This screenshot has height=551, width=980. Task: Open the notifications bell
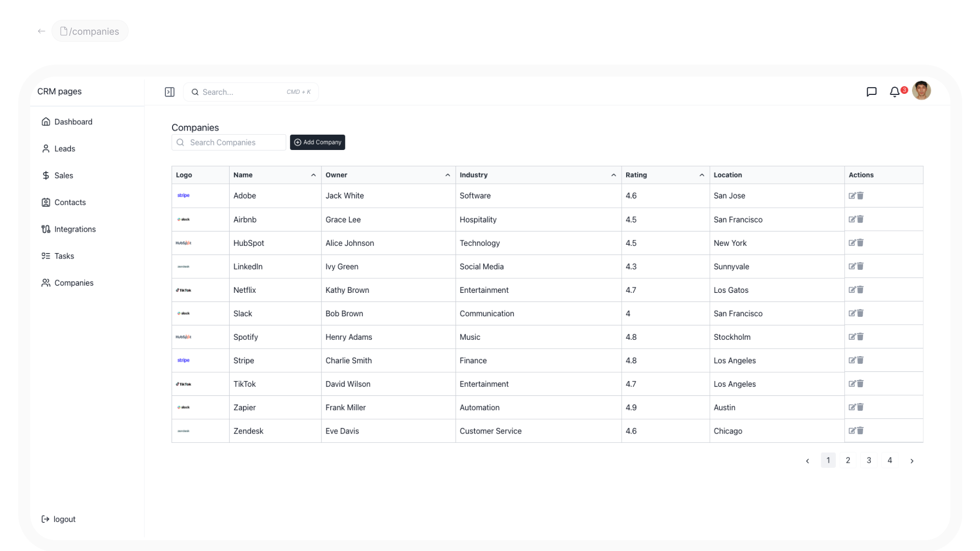pyautogui.click(x=894, y=92)
